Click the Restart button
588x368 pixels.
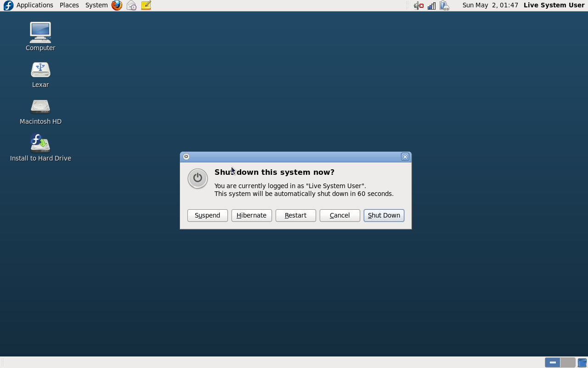point(296,215)
